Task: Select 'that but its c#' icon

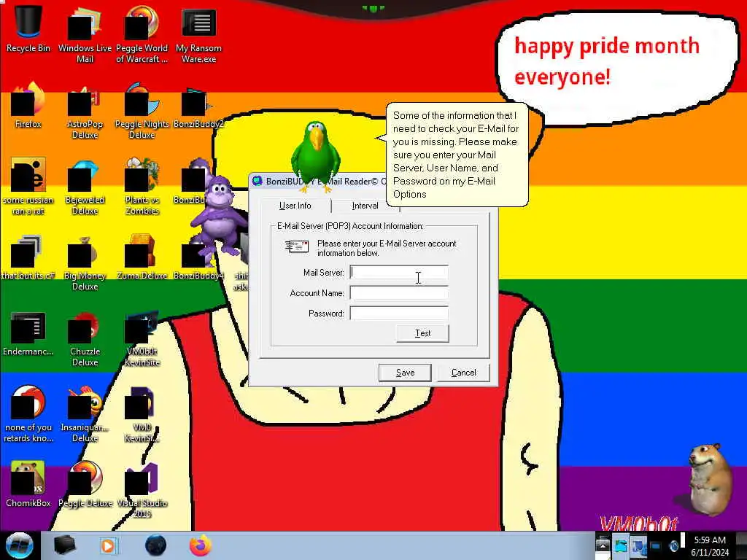Action: coord(28,257)
